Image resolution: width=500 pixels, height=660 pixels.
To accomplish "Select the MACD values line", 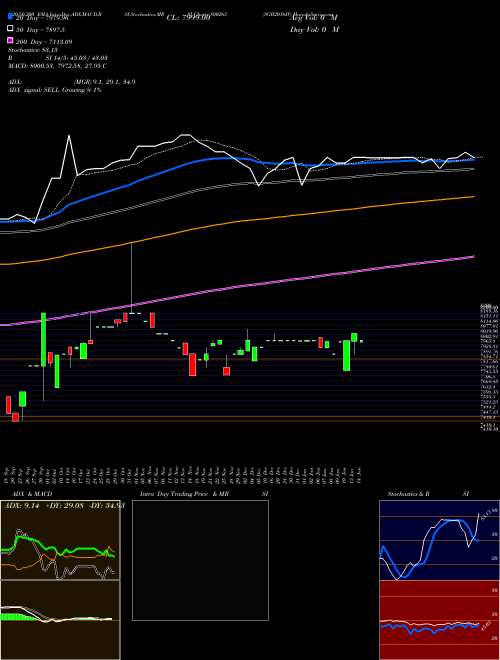I will click(57, 66).
